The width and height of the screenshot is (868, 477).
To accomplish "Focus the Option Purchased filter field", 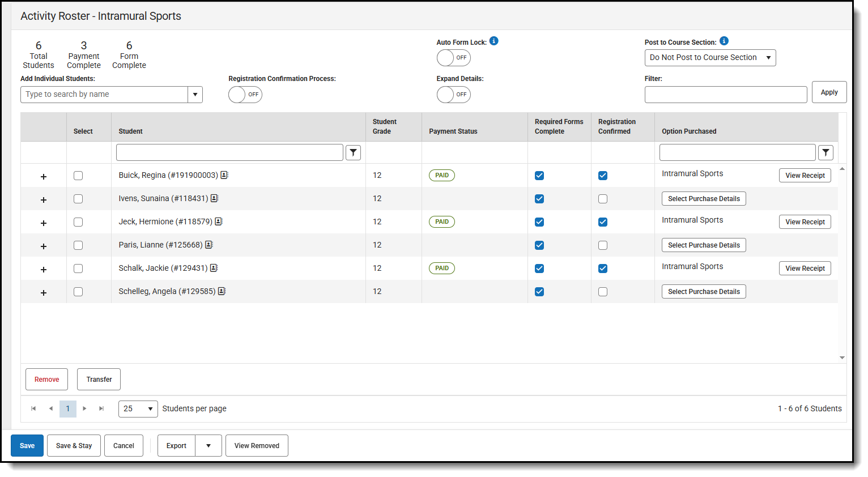I will [738, 152].
